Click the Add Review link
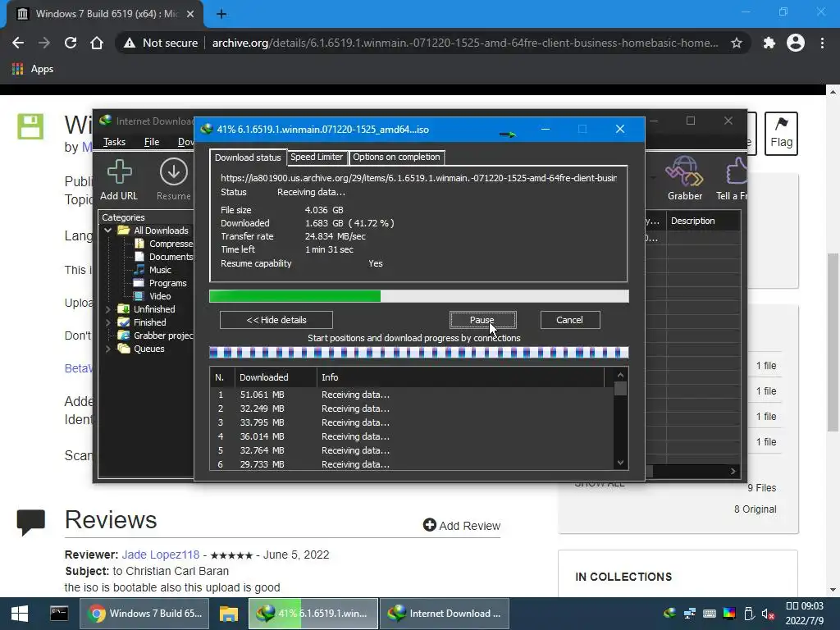Viewport: 840px width, 630px height. (462, 526)
